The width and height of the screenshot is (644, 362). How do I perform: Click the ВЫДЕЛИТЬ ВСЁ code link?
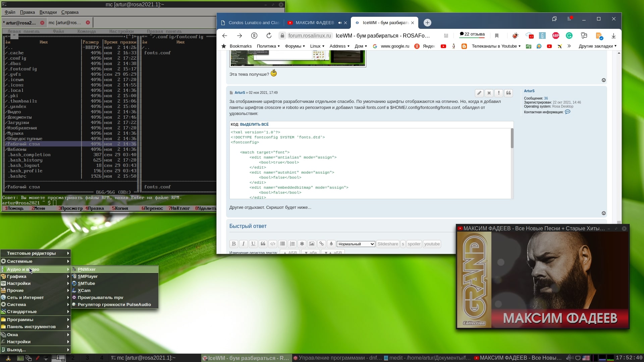point(254,124)
